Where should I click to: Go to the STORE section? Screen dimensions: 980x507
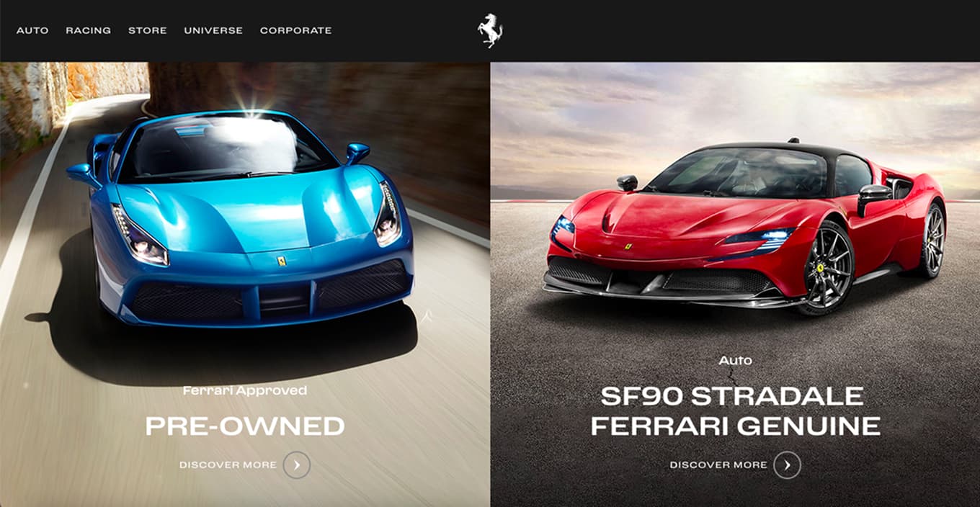point(147,30)
